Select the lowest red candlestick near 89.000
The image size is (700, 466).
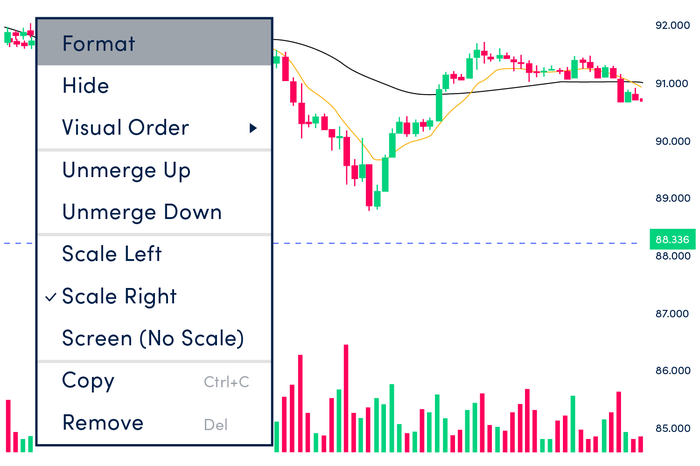pyautogui.click(x=370, y=186)
